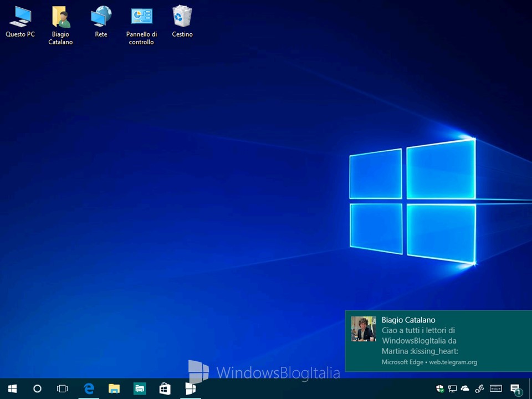Switch to Microsoft Edge on the taskbar

click(x=89, y=388)
